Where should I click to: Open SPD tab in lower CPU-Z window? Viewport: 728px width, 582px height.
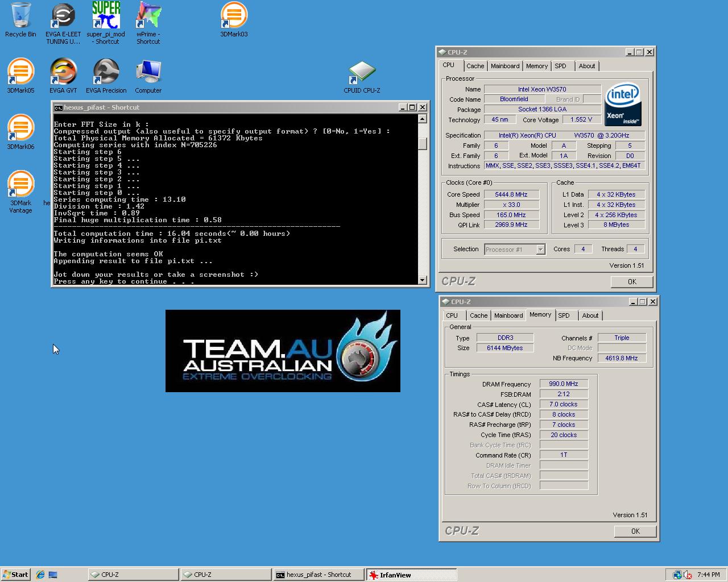click(564, 316)
